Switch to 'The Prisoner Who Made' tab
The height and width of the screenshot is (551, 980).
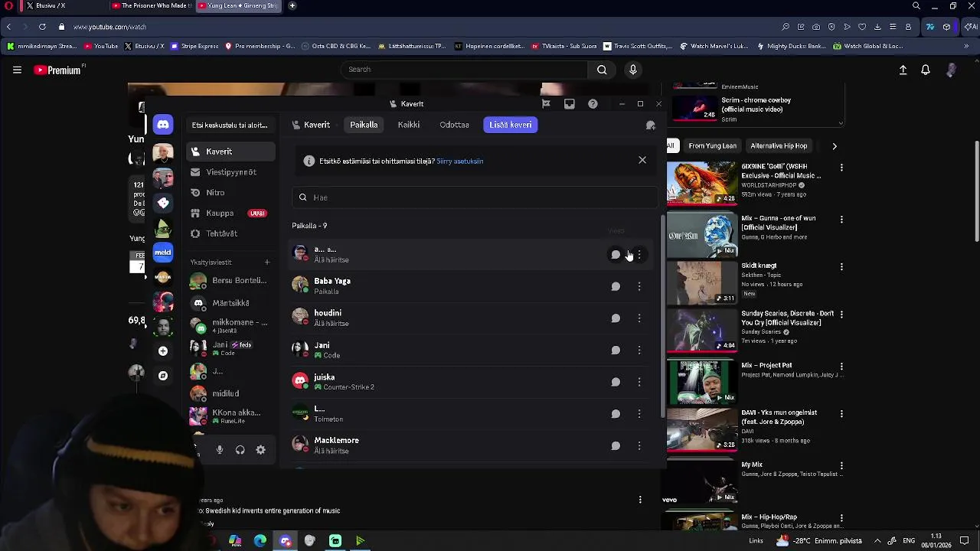pyautogui.click(x=152, y=5)
